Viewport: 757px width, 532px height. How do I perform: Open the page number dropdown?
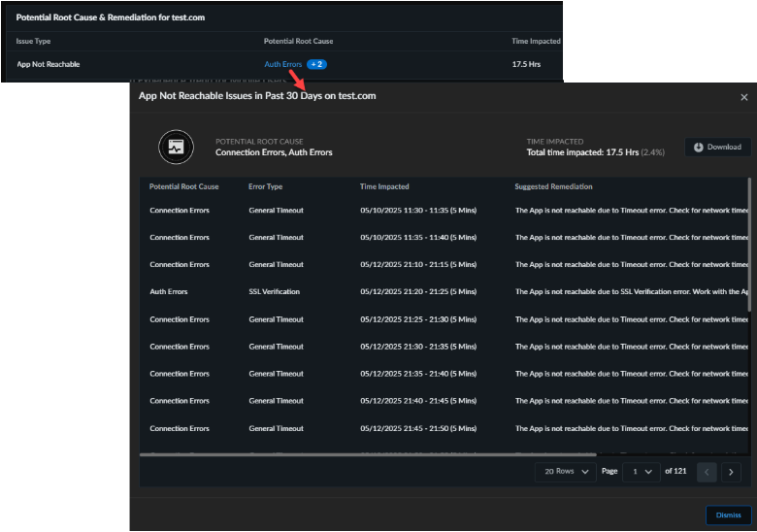pos(642,472)
